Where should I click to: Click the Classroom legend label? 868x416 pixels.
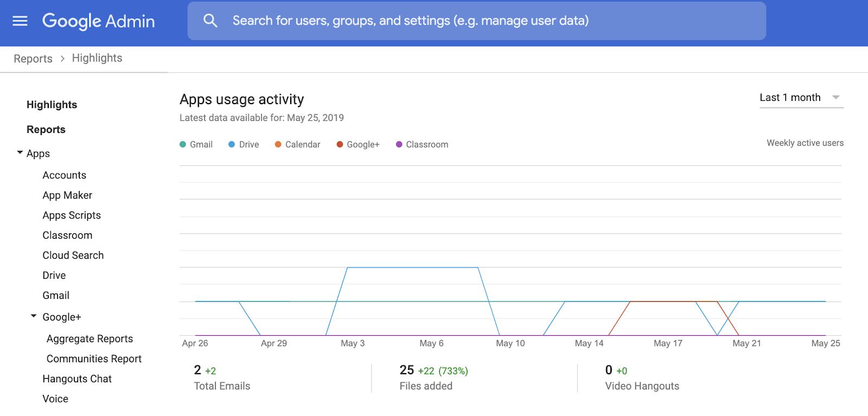(427, 145)
